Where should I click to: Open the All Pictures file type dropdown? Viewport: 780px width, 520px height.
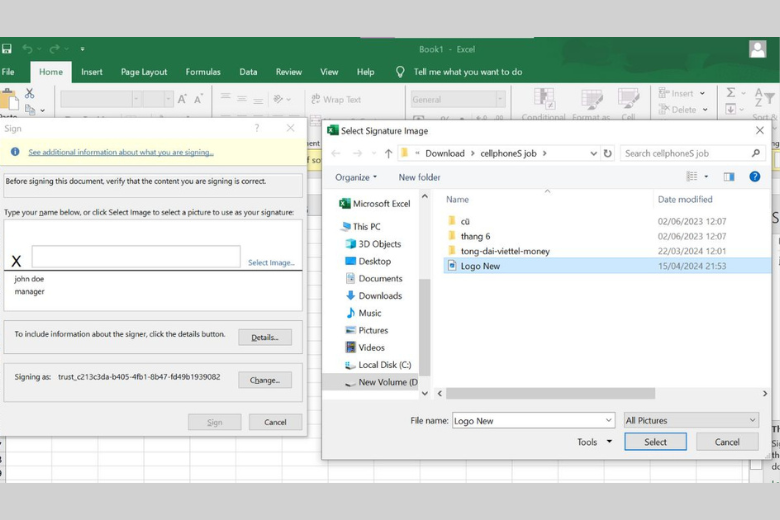point(691,420)
